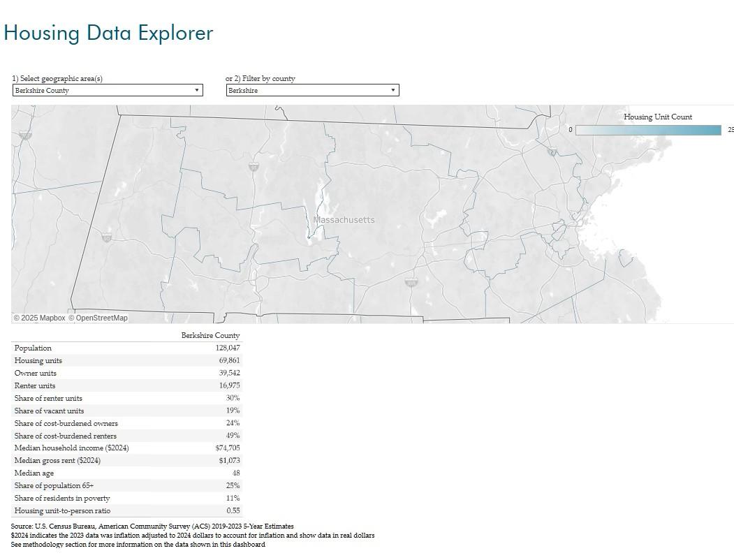Click the arrow beside Berkshire County selection
Screen dimensions: 734x560
point(197,90)
